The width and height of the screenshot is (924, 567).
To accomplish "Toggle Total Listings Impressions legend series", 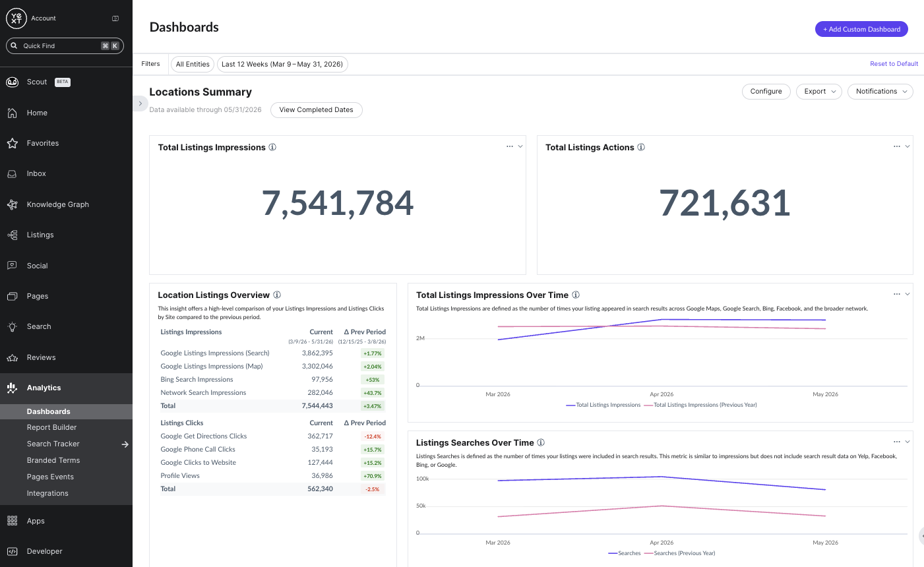I will pyautogui.click(x=603, y=405).
